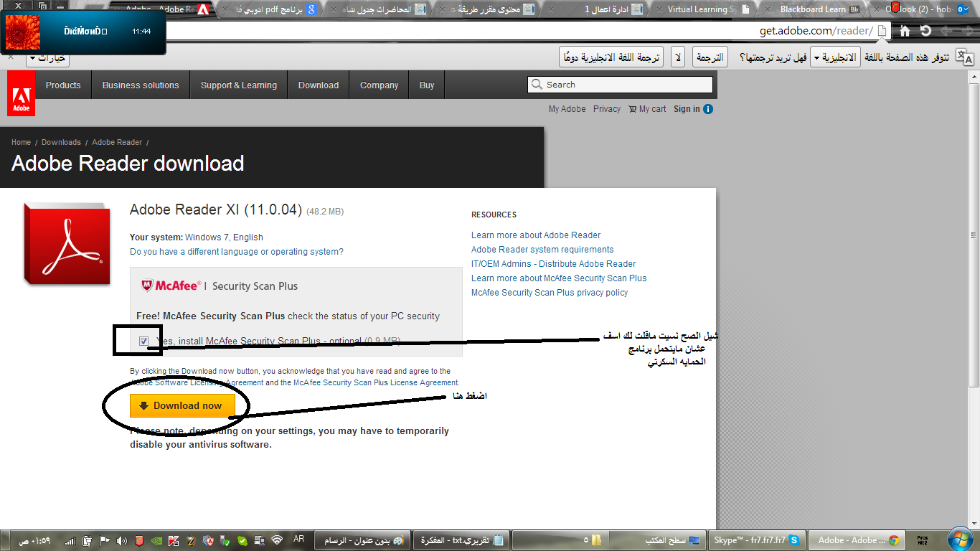Click the red Adobe Reader product icon

coord(67,244)
